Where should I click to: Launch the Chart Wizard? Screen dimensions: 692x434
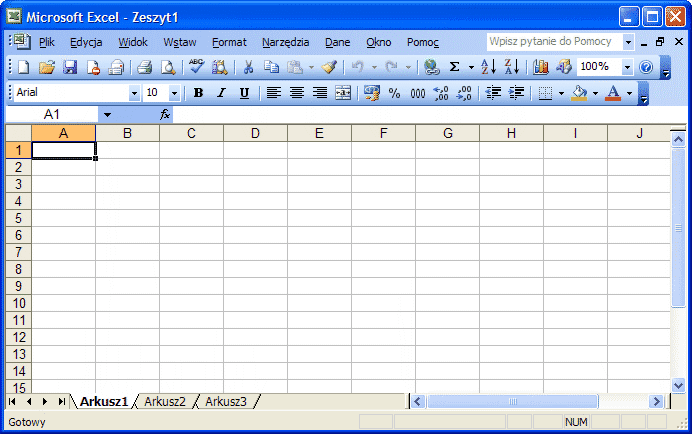[x=541, y=67]
